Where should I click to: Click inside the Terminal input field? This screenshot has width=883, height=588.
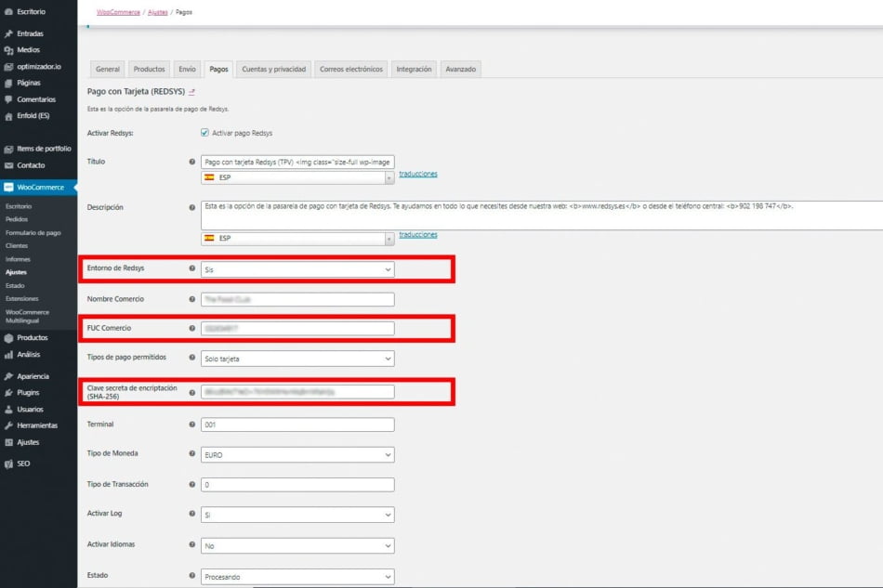tap(297, 424)
